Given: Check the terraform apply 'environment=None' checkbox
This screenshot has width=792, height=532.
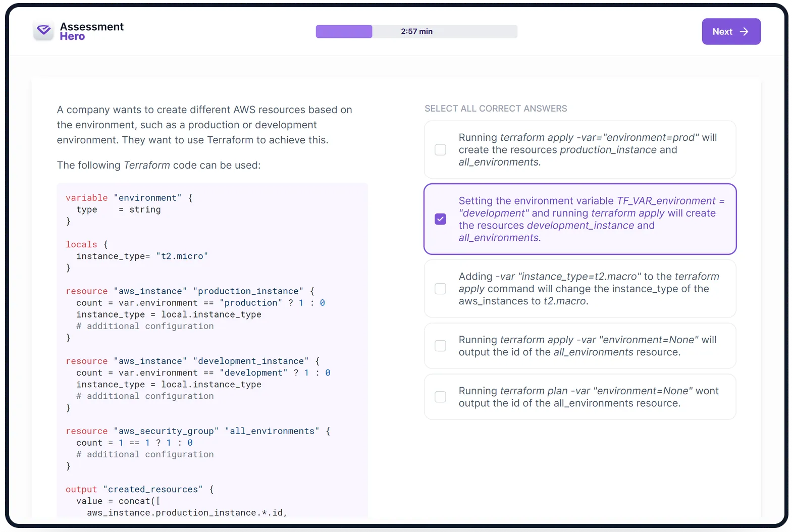Looking at the screenshot, I should pyautogui.click(x=440, y=346).
